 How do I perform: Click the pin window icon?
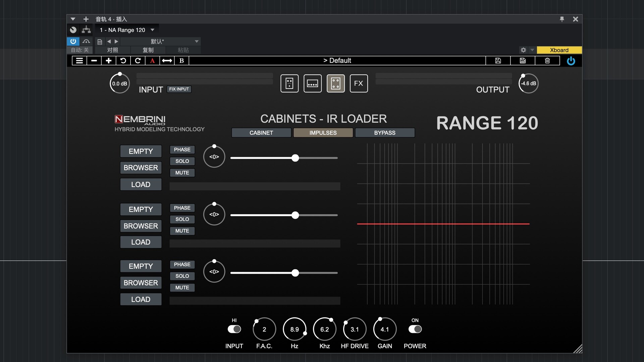(562, 19)
